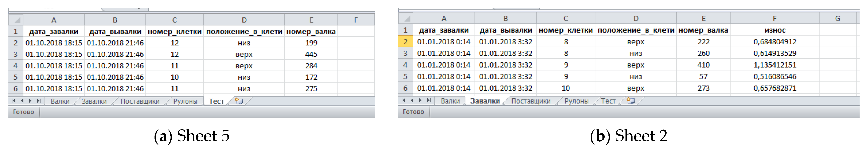This screenshot has width=868, height=150.
Task: Select the highlighted row 2 header in Sheet 2 window
Action: [x=405, y=42]
